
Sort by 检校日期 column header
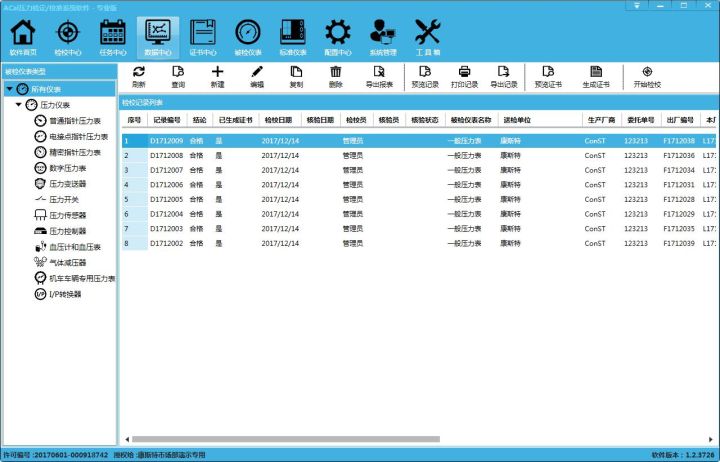(x=278, y=120)
